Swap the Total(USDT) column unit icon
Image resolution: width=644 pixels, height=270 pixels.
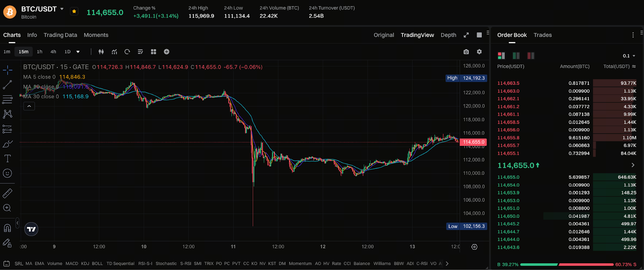click(x=634, y=66)
